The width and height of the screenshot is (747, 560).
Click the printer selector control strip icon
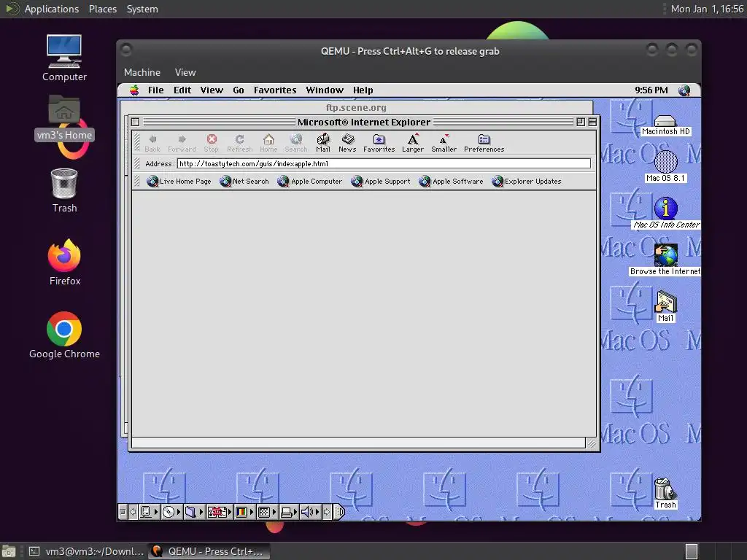288,513
